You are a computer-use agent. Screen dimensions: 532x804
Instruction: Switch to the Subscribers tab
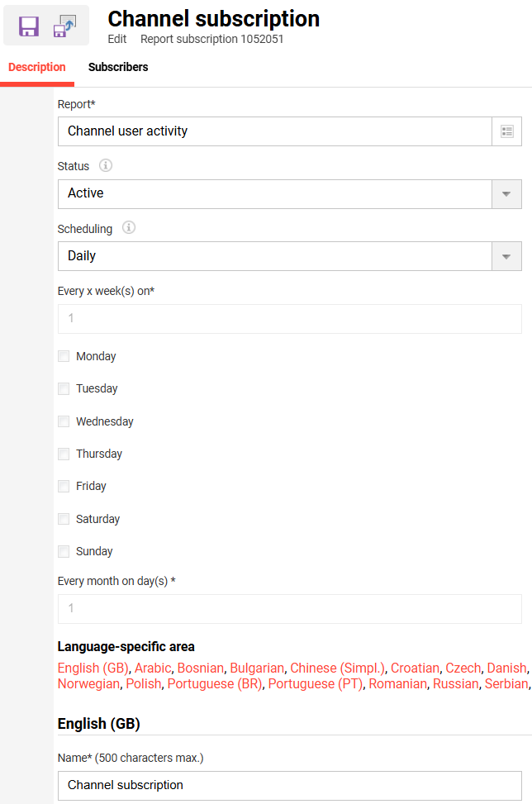[118, 67]
